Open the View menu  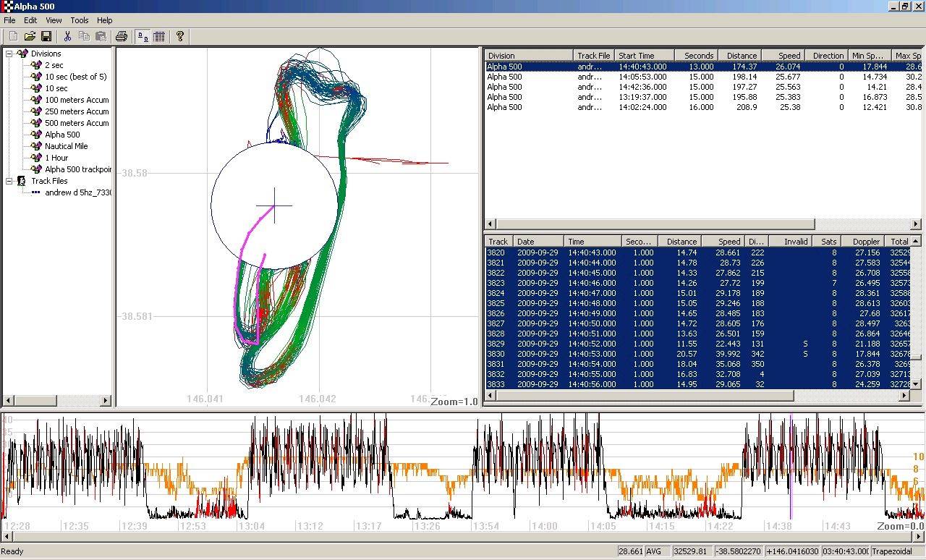coord(54,20)
